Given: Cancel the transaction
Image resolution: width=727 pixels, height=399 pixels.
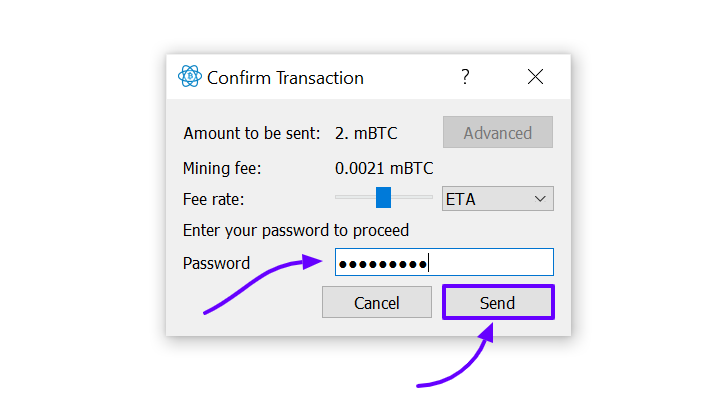Looking at the screenshot, I should click(x=376, y=303).
